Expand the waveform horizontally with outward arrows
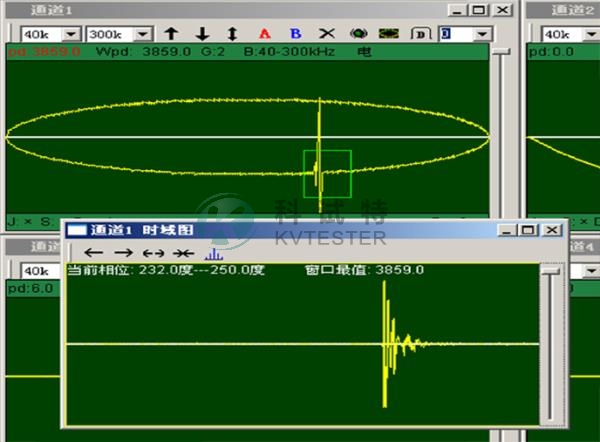The width and height of the screenshot is (600, 442). (x=154, y=253)
